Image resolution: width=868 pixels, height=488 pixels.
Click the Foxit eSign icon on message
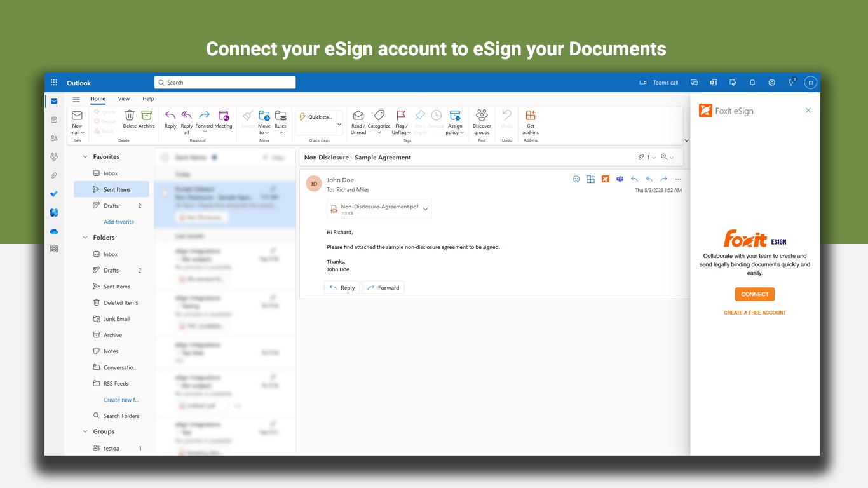click(x=606, y=179)
